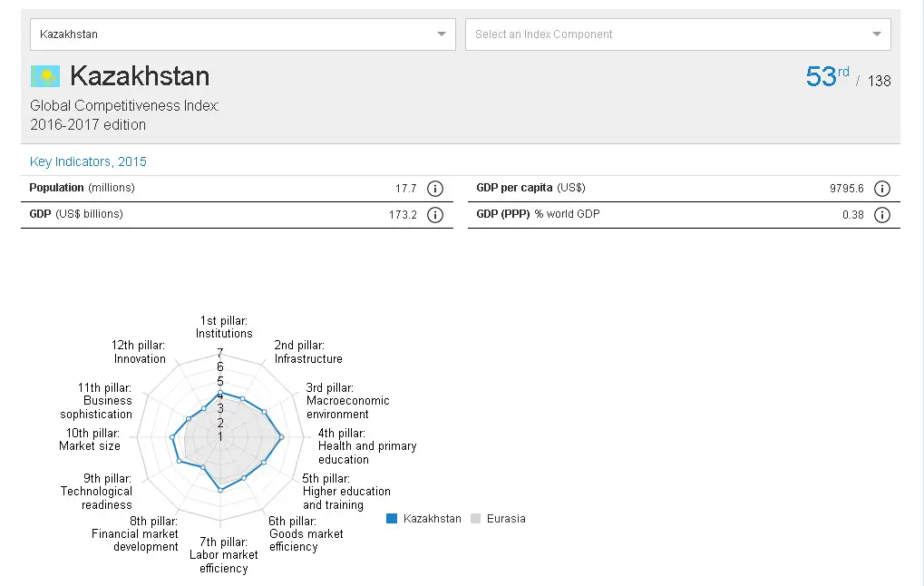Select the 2nd pillar: Infrastructure label

tap(308, 352)
